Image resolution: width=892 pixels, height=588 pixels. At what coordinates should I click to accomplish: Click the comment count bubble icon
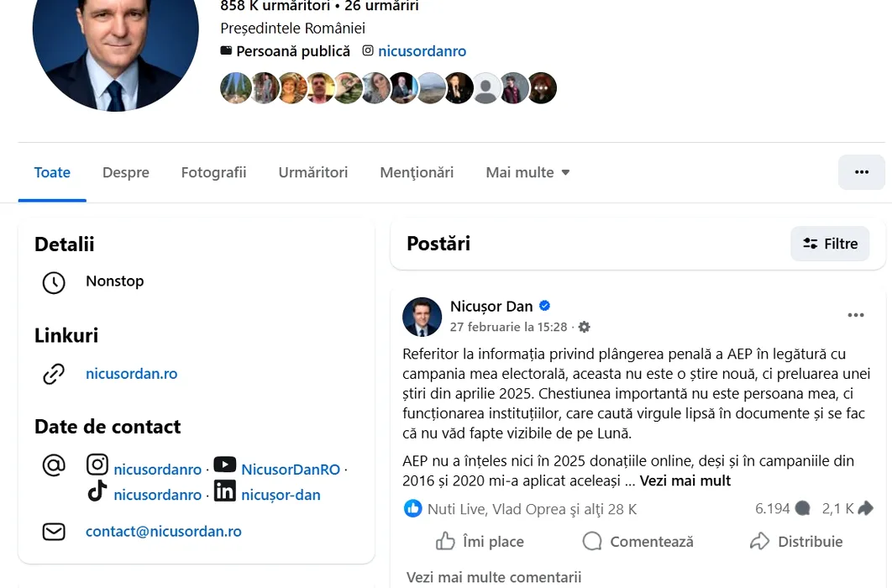(x=803, y=508)
